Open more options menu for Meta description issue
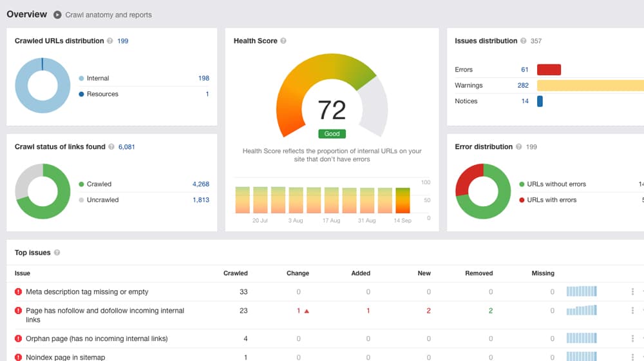The width and height of the screenshot is (644, 361). pyautogui.click(x=632, y=291)
